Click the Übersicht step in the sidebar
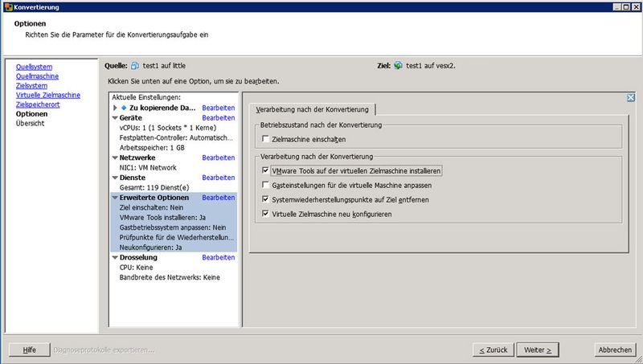Image resolution: width=643 pixels, height=364 pixels. 30,124
